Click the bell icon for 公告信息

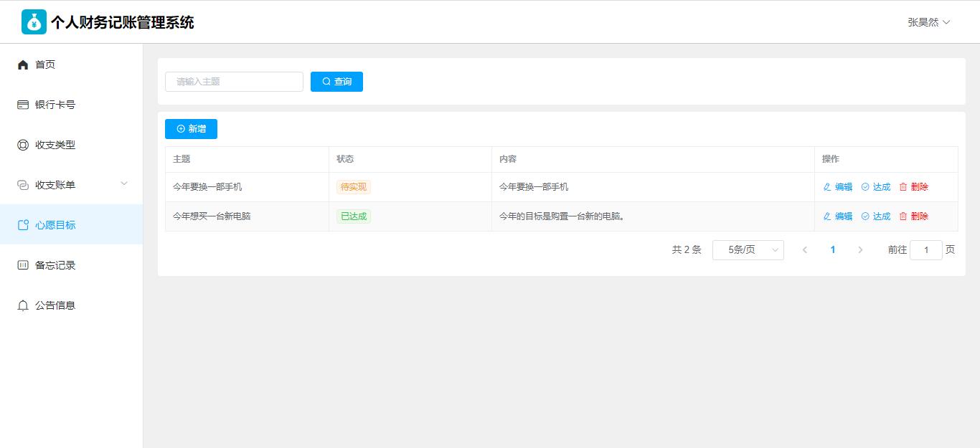pyautogui.click(x=23, y=305)
